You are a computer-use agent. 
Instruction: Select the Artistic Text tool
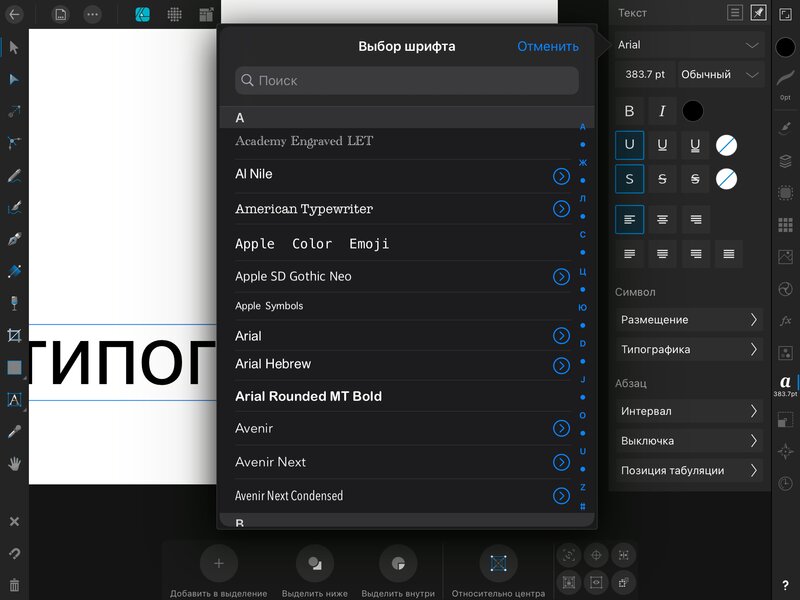14,399
